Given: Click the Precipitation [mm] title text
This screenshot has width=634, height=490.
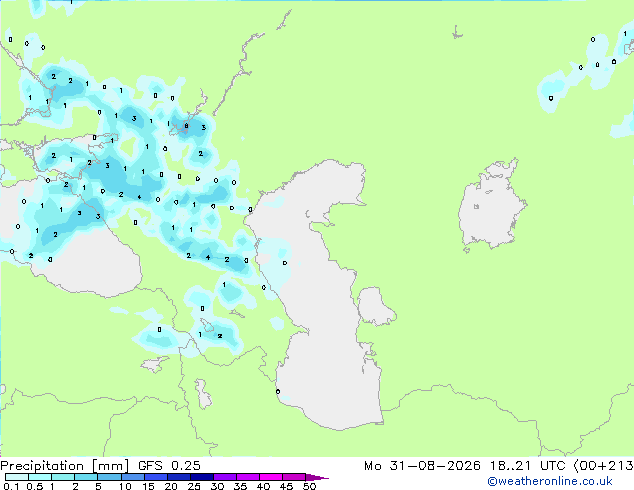Looking at the screenshot, I should [x=64, y=466].
